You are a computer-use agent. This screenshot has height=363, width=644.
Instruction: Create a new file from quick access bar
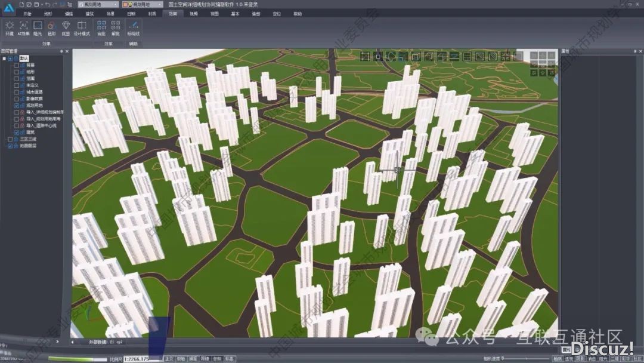pos(21,5)
